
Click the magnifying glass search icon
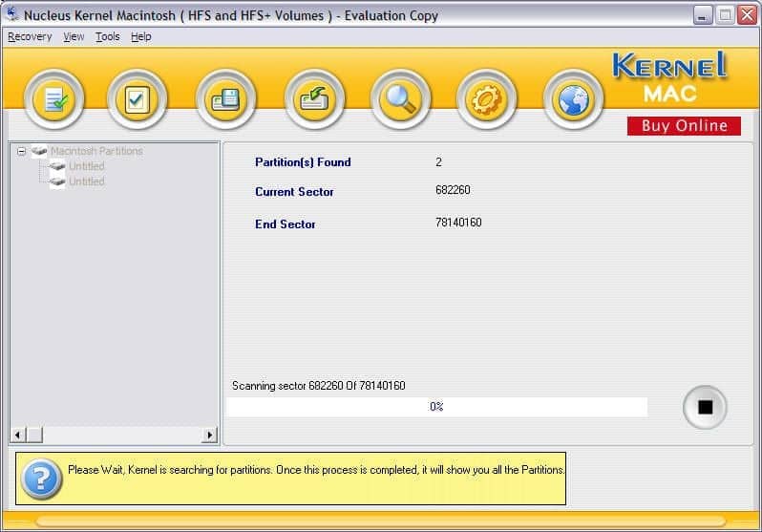[400, 99]
